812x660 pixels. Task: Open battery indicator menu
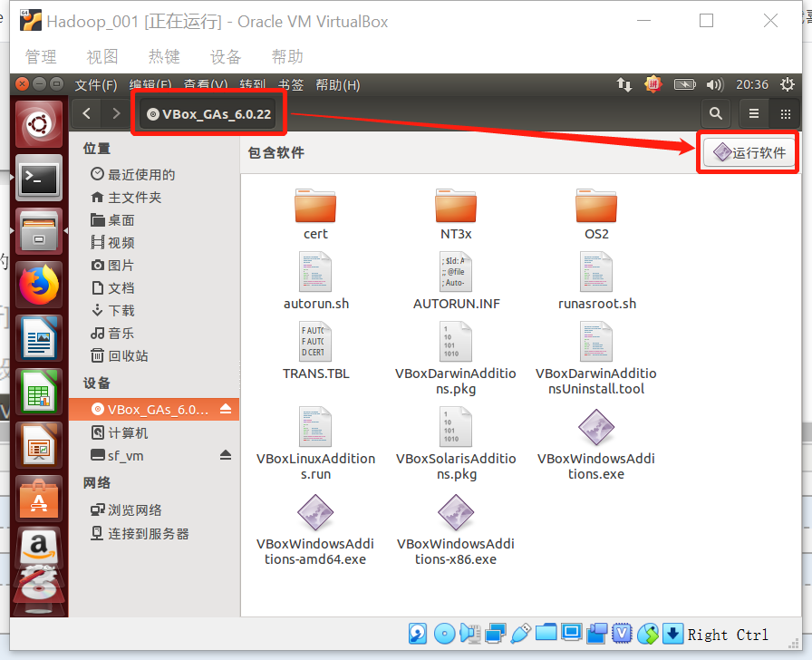(684, 84)
